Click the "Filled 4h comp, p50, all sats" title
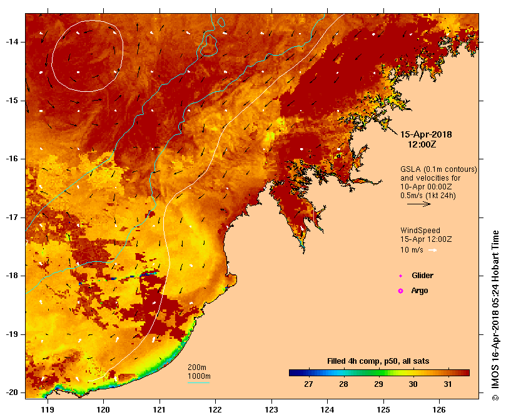The image size is (506, 420). click(x=378, y=361)
